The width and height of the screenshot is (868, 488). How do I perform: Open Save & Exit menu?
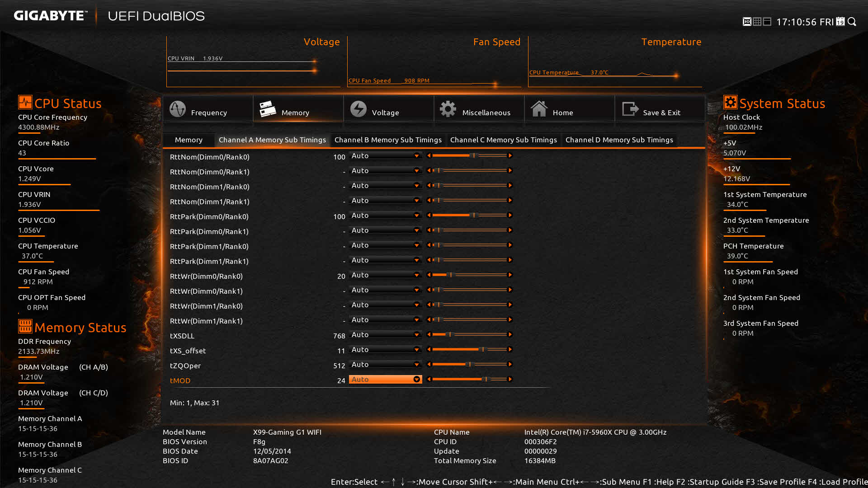660,109
